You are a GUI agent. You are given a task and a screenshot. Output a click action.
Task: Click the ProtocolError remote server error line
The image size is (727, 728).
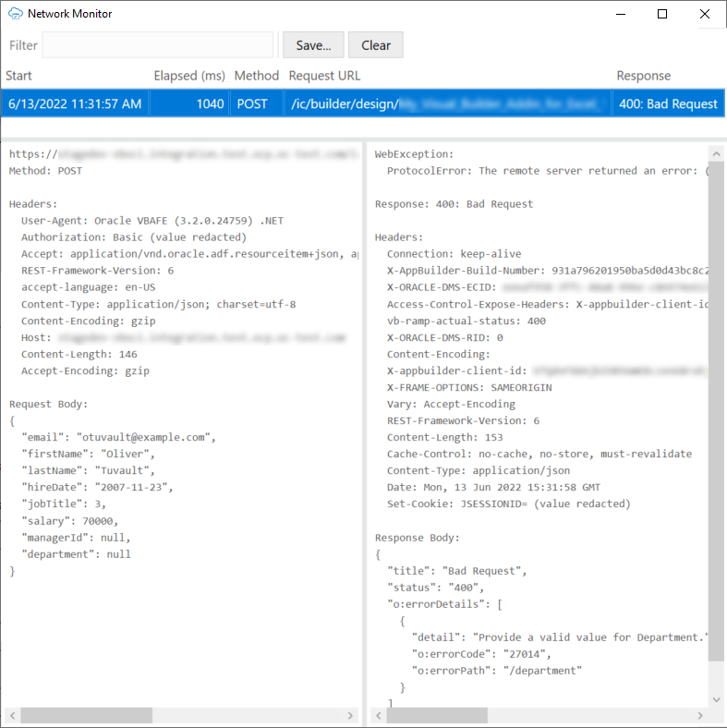tap(548, 171)
